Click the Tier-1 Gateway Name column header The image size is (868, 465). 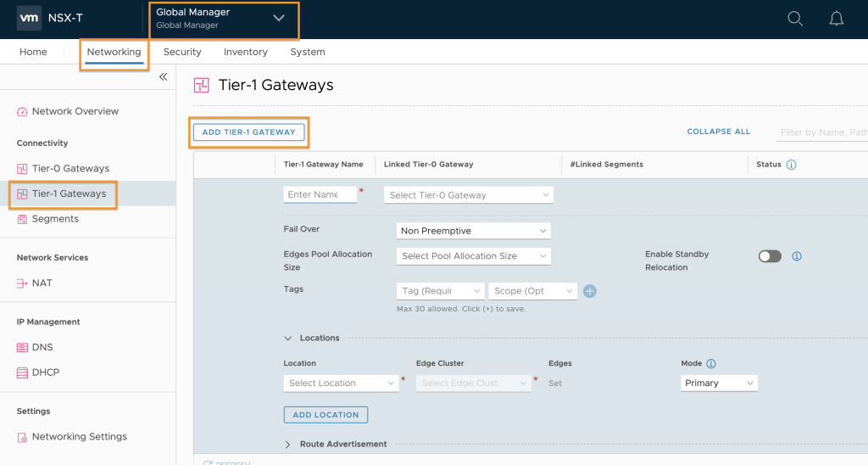coord(323,165)
